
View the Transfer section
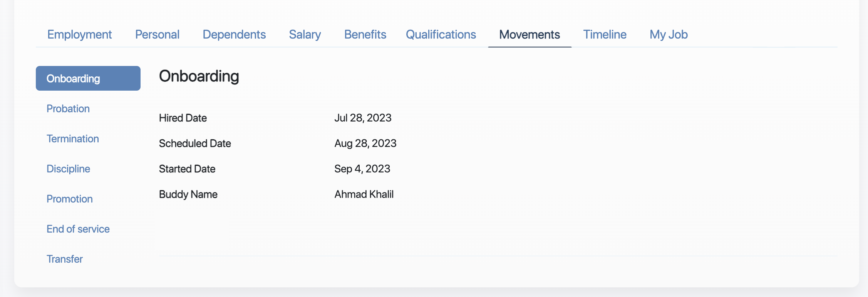click(x=64, y=259)
